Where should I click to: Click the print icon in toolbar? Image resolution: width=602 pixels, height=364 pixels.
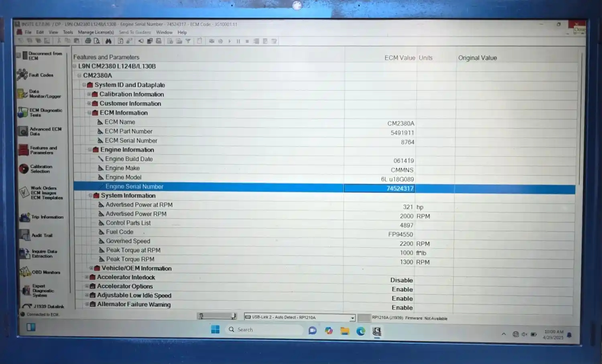[88, 41]
